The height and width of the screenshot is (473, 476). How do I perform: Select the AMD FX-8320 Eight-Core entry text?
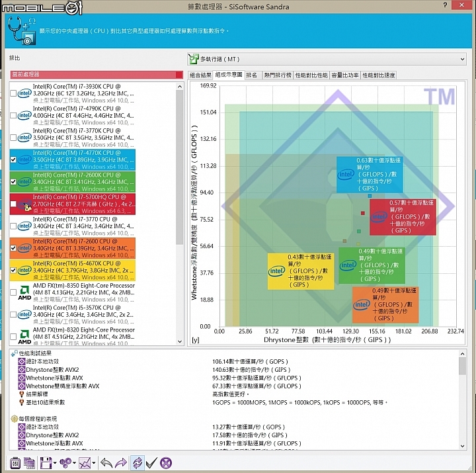84,337
